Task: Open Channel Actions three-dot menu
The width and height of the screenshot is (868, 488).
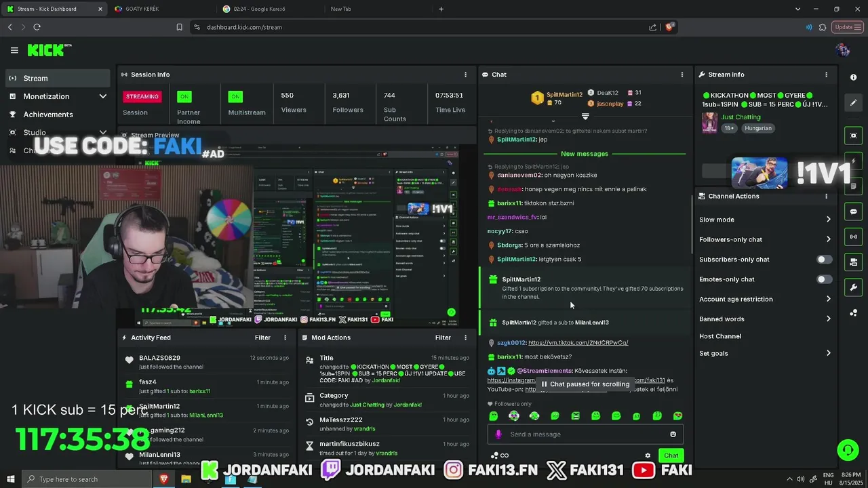Action: [x=826, y=196]
